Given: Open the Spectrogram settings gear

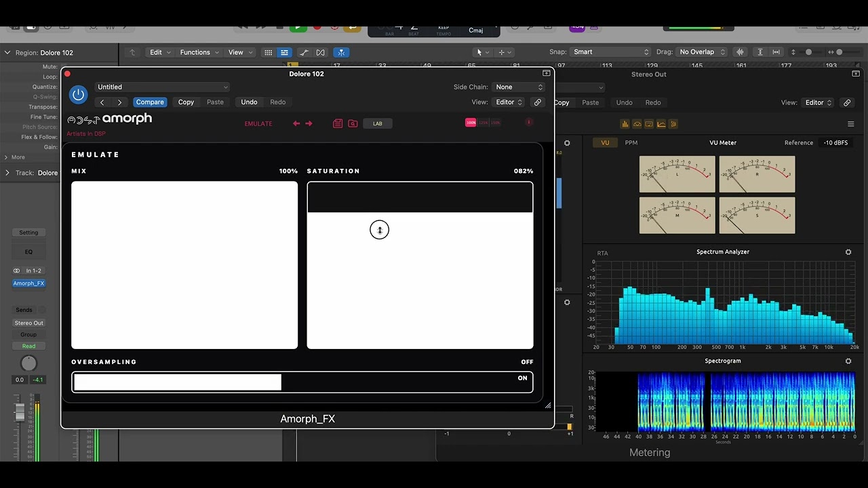Looking at the screenshot, I should pos(848,361).
